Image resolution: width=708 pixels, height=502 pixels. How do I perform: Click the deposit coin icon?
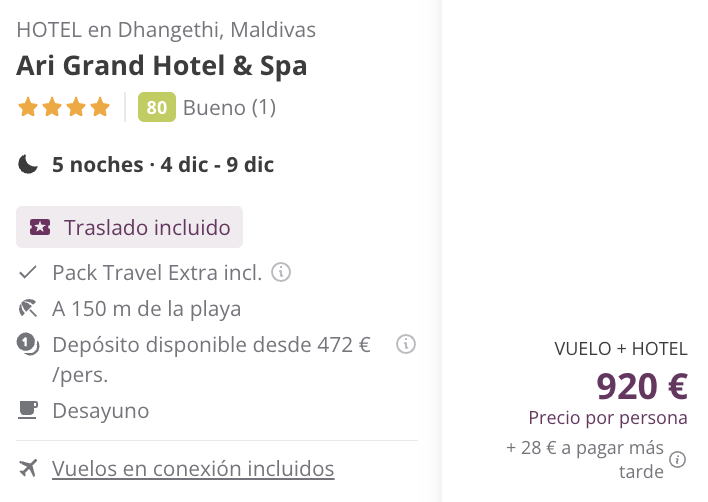(28, 344)
